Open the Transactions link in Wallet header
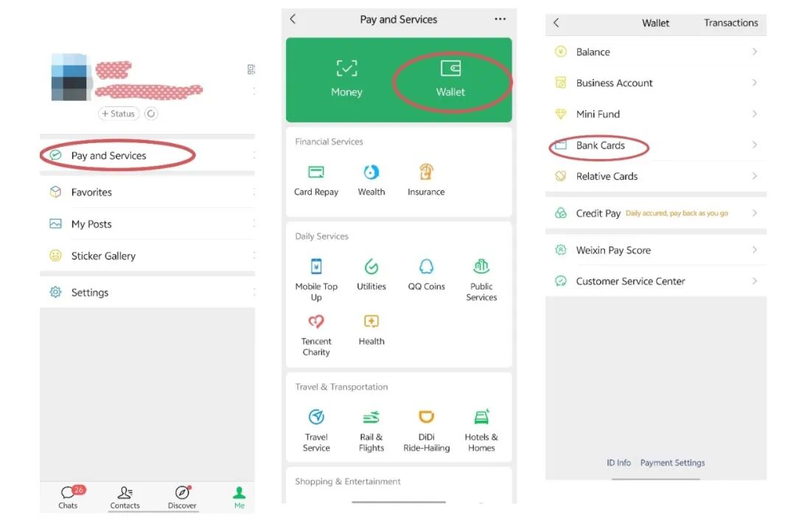Viewport: 796px width, 532px height. (x=730, y=23)
